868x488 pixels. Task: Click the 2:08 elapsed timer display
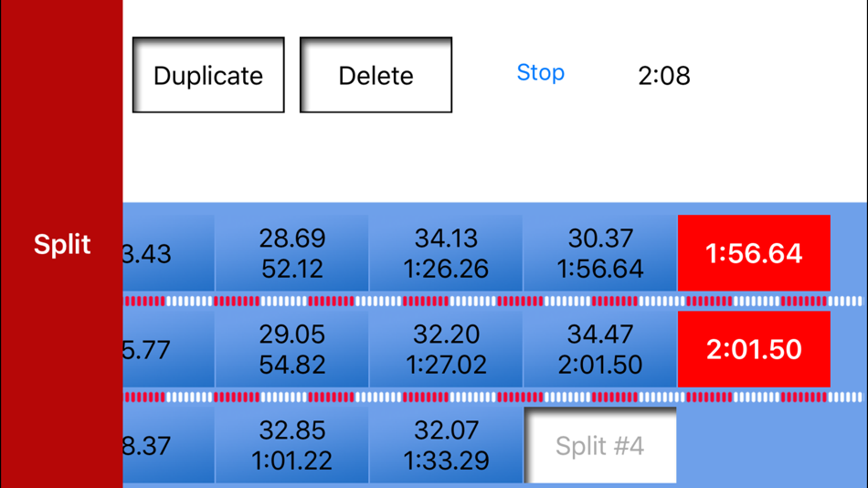663,76
